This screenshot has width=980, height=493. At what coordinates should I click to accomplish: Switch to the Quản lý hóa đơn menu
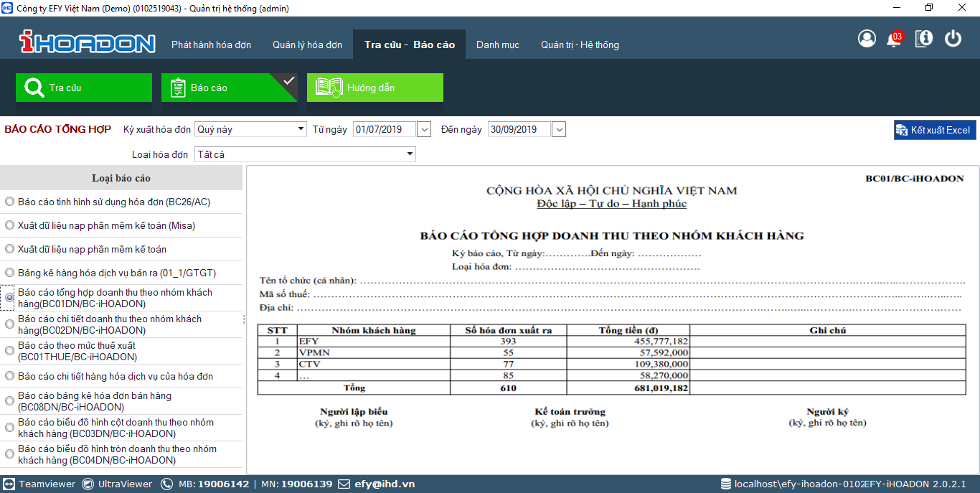307,44
